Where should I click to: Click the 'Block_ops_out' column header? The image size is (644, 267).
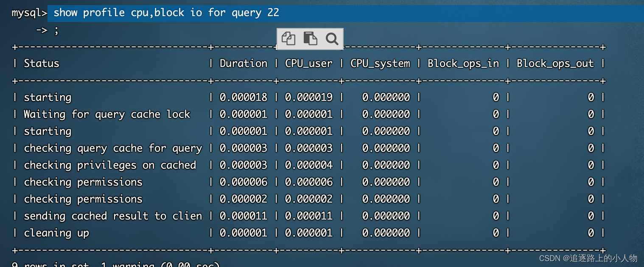pyautogui.click(x=555, y=64)
